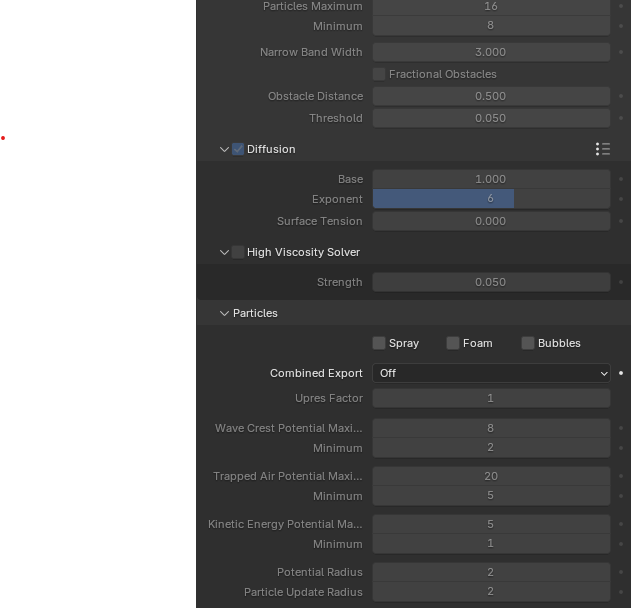Click the Potential Radius field
Viewport: 631px width, 608px height.
(x=491, y=572)
